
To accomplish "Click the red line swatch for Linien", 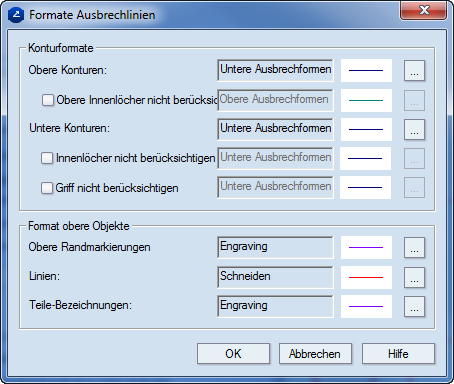I will coord(366,277).
